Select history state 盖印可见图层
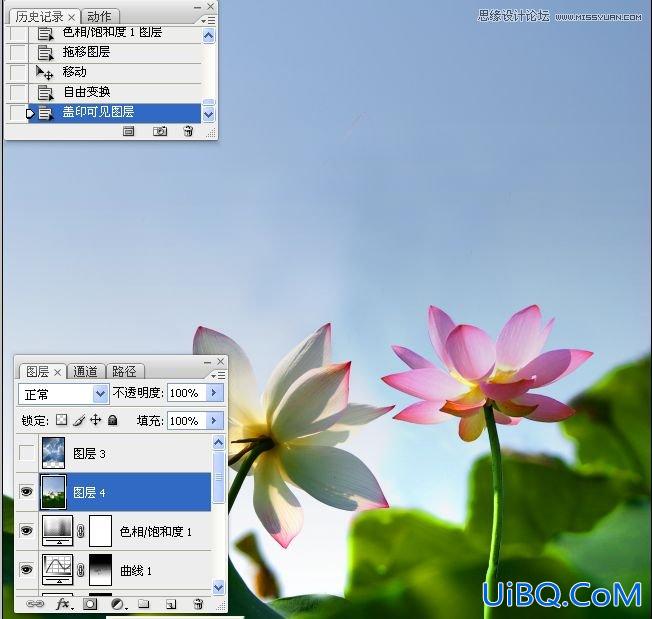 click(115, 113)
